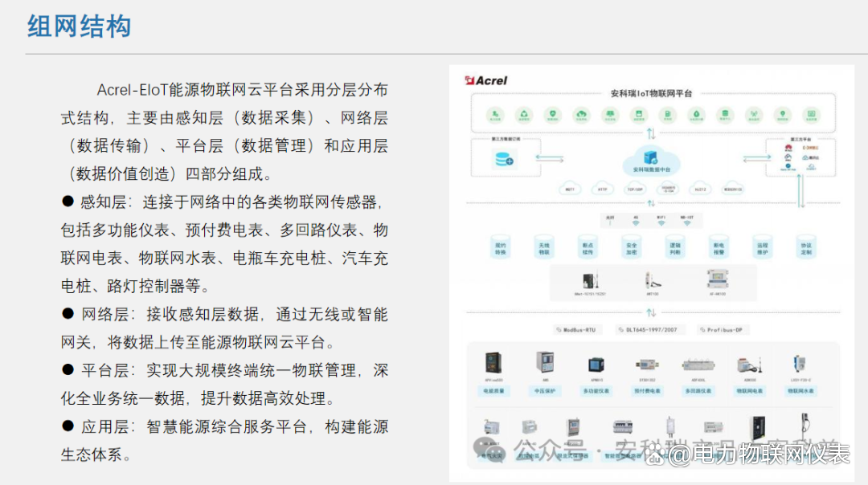The image size is (868, 485).
Task: Click the 多功能仪表 device image
Action: click(596, 365)
